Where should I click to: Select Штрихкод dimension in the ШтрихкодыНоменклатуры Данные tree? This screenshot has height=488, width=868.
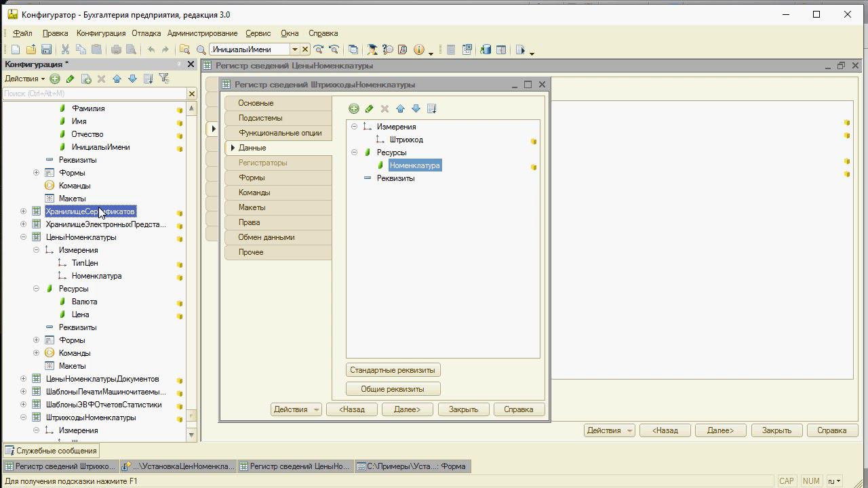(406, 140)
